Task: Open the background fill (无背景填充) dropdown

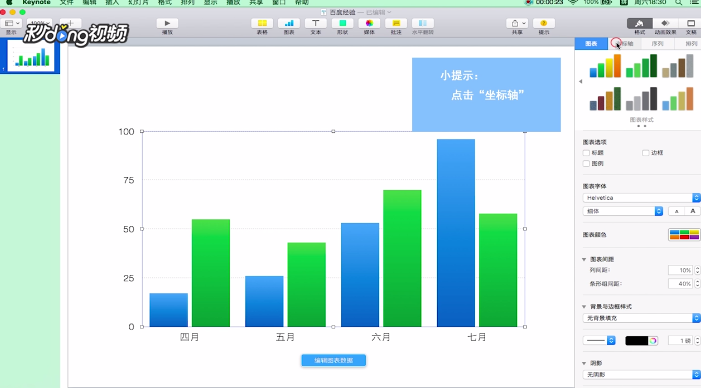Action: pyautogui.click(x=642, y=318)
